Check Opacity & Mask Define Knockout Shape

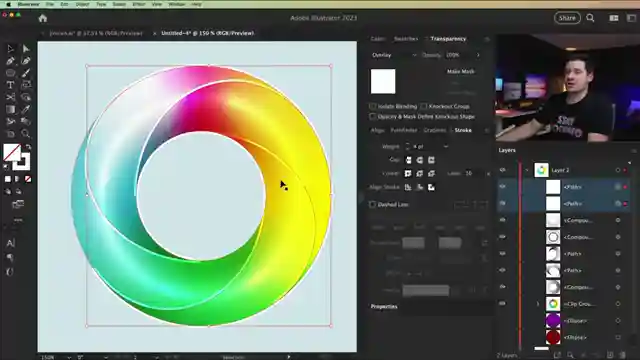pos(372,116)
